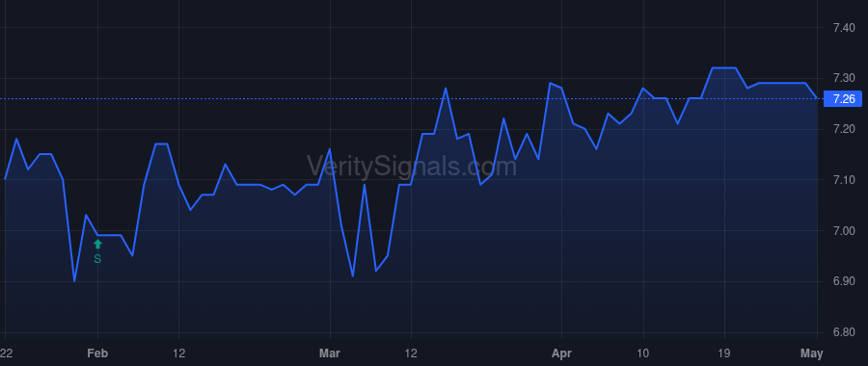Click the 7.00 price axis label
This screenshot has width=868, height=366.
click(844, 230)
